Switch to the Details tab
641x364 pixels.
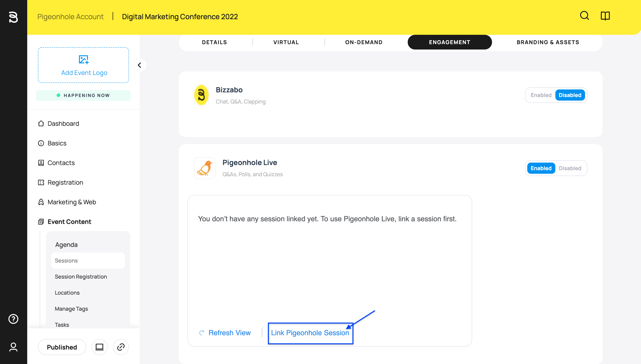click(215, 42)
